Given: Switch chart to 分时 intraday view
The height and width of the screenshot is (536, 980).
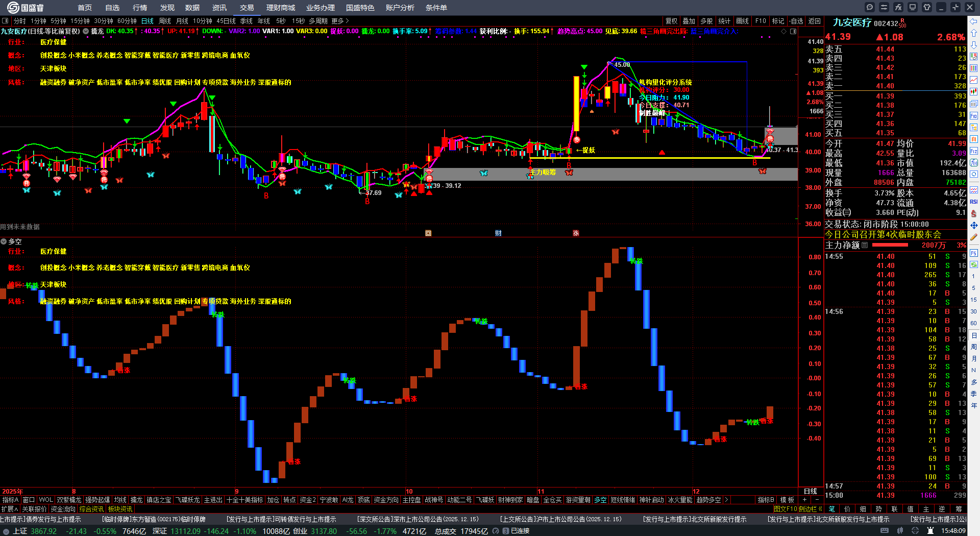Looking at the screenshot, I should [20, 21].
